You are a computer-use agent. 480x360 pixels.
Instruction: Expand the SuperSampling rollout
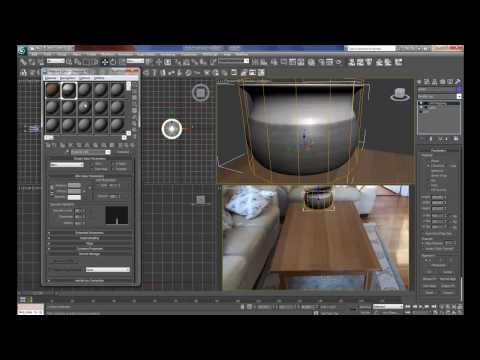(89, 238)
